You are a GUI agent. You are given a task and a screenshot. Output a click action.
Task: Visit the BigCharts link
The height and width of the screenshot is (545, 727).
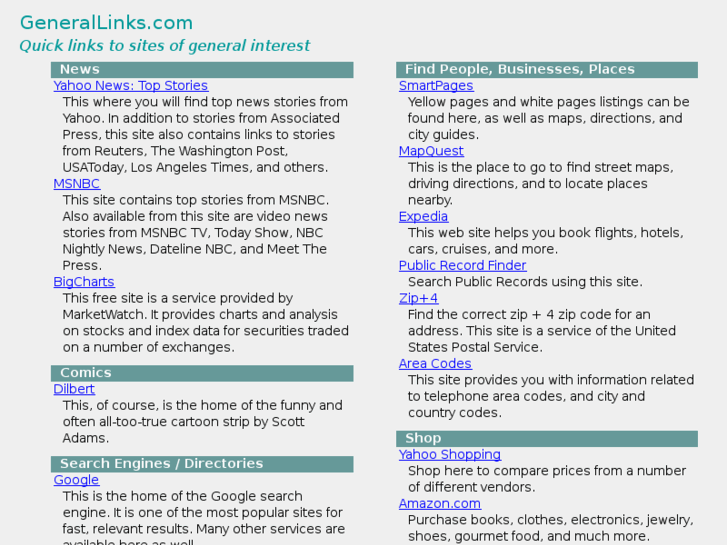84,282
